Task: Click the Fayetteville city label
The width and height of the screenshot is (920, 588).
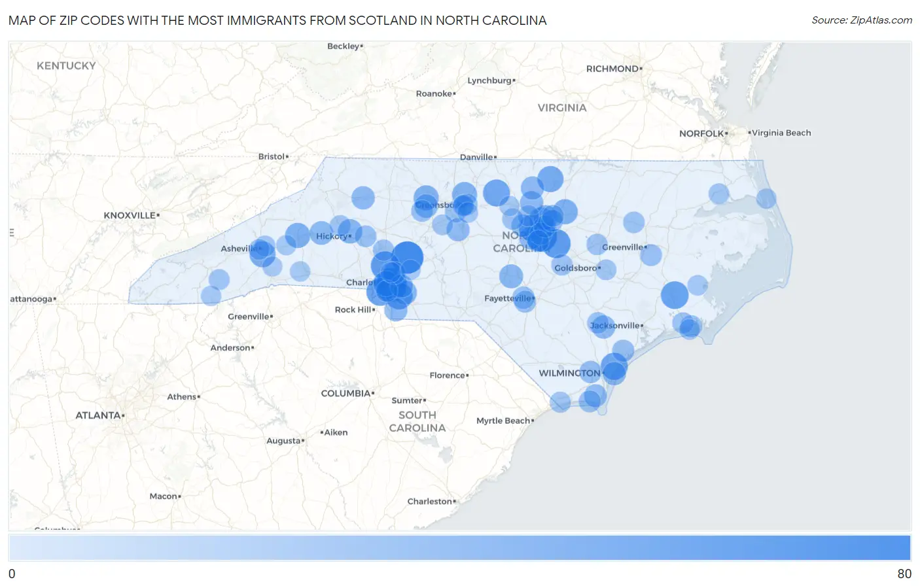Action: coord(509,298)
